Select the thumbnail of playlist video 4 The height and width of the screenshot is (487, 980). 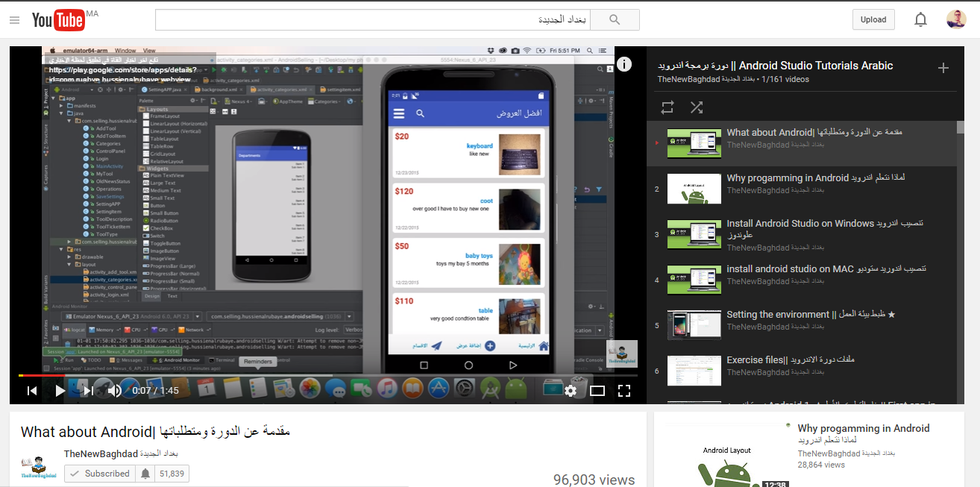tap(694, 280)
